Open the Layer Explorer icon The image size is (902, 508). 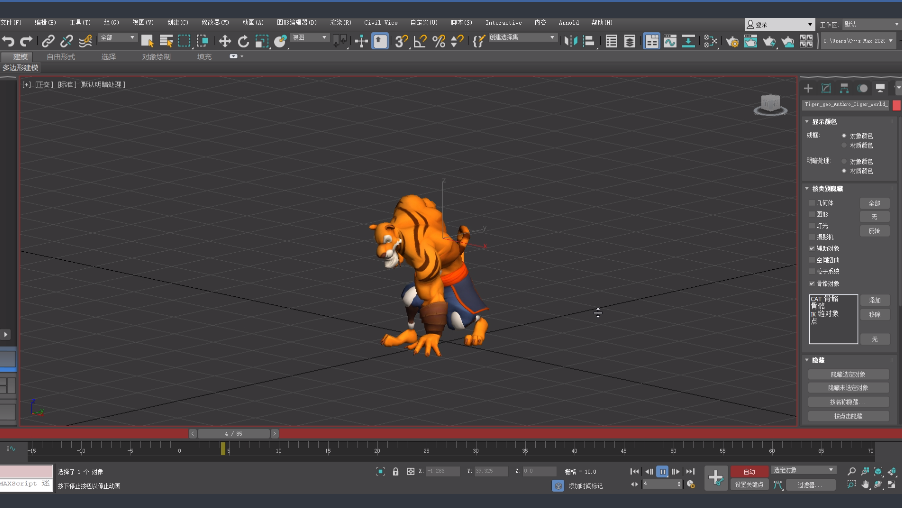pyautogui.click(x=630, y=41)
